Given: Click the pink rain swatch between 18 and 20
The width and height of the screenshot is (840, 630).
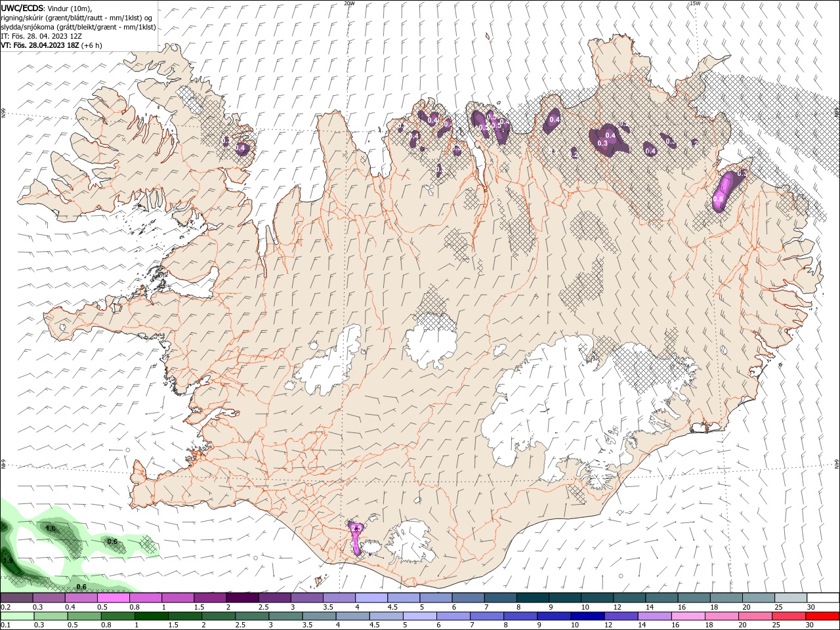Looking at the screenshot, I should [721, 616].
